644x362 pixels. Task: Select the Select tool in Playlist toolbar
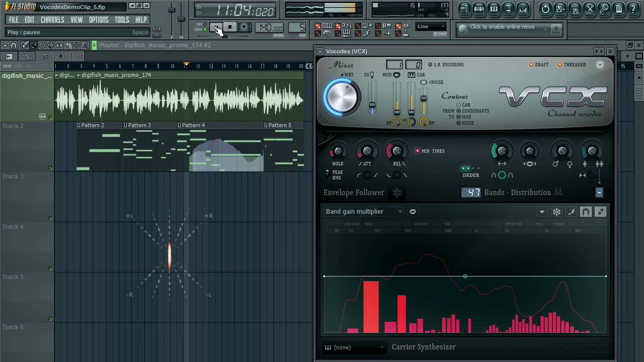pyautogui.click(x=76, y=45)
